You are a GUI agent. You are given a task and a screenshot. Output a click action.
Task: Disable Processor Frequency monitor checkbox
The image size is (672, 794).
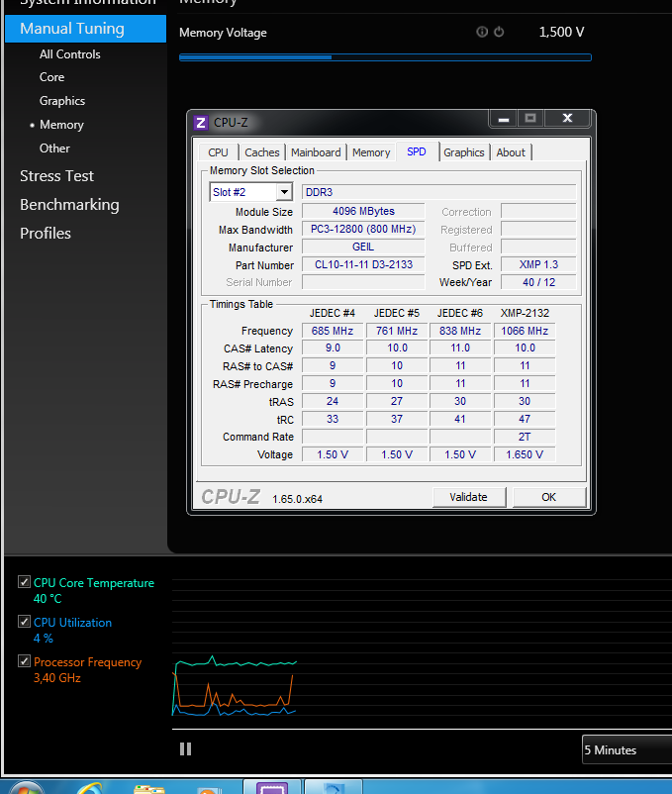[x=24, y=660]
